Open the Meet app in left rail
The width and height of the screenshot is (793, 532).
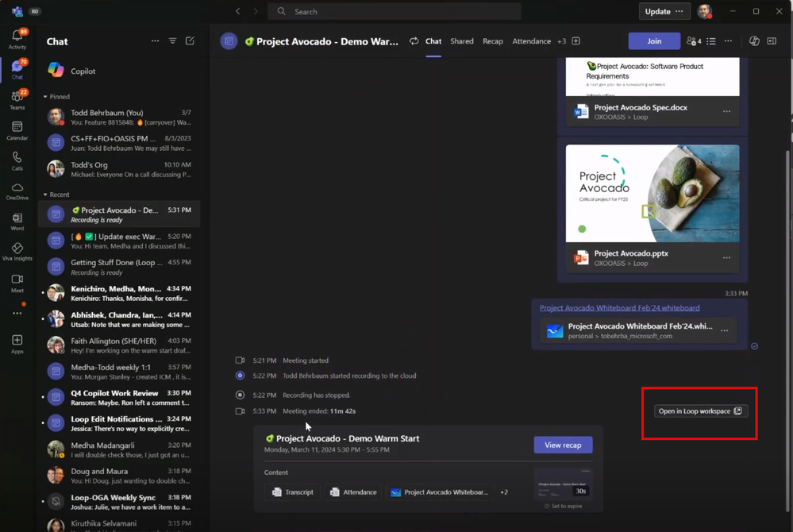click(x=17, y=283)
